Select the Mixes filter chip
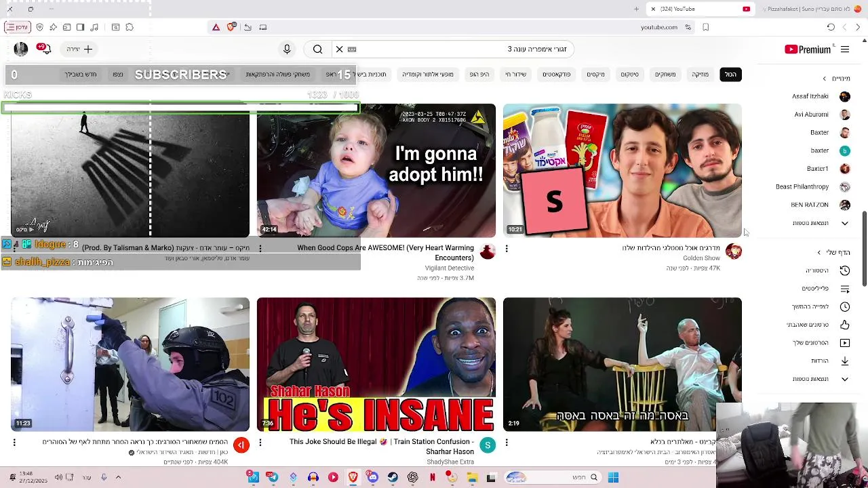Image resolution: width=868 pixels, height=488 pixels. coord(595,75)
